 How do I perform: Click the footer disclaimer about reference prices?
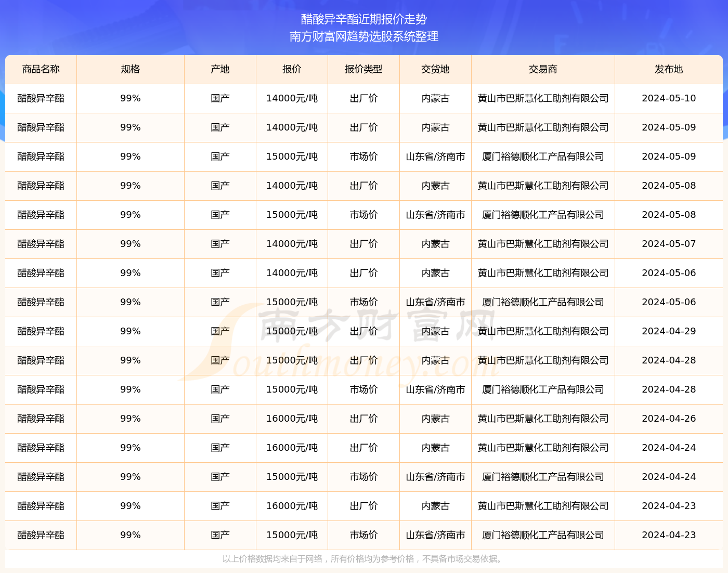coord(364,559)
